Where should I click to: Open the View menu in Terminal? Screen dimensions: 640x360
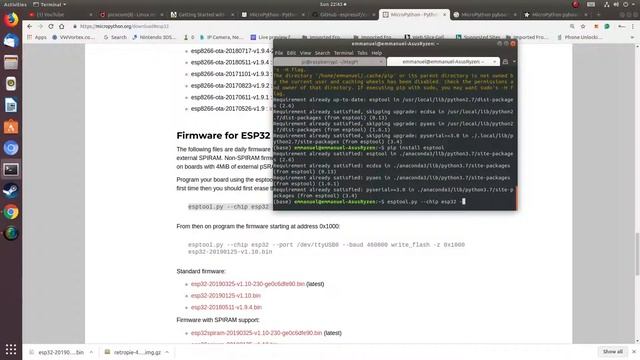tap(305, 53)
